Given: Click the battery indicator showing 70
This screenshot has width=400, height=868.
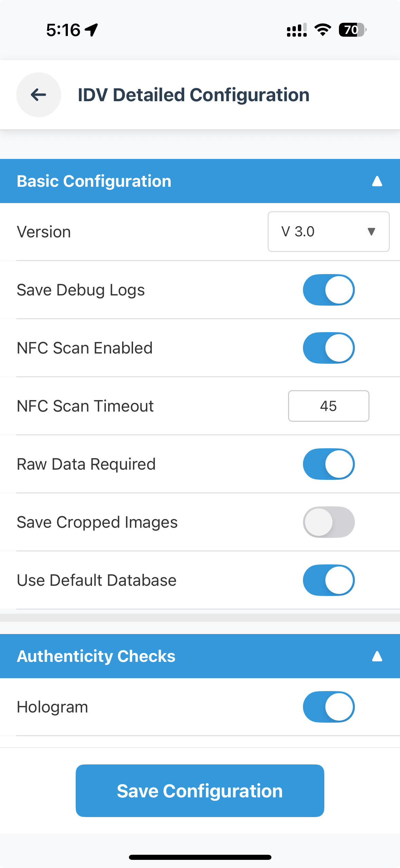Looking at the screenshot, I should [352, 30].
